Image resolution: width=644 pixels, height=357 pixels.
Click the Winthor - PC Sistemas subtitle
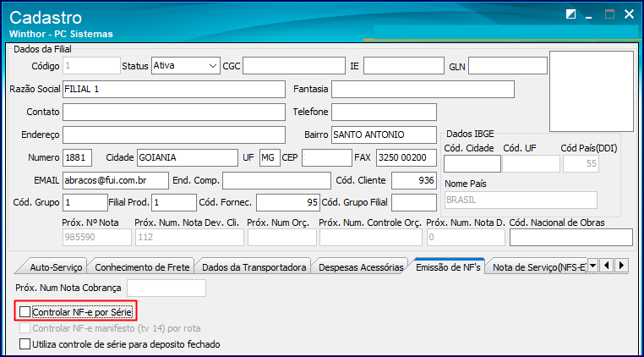61,34
